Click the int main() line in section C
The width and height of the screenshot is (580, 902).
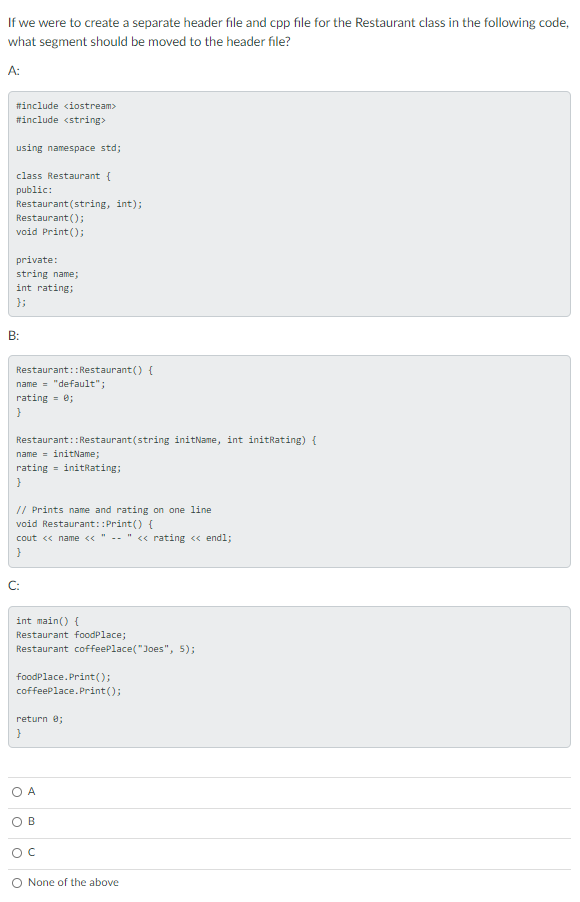click(x=44, y=620)
